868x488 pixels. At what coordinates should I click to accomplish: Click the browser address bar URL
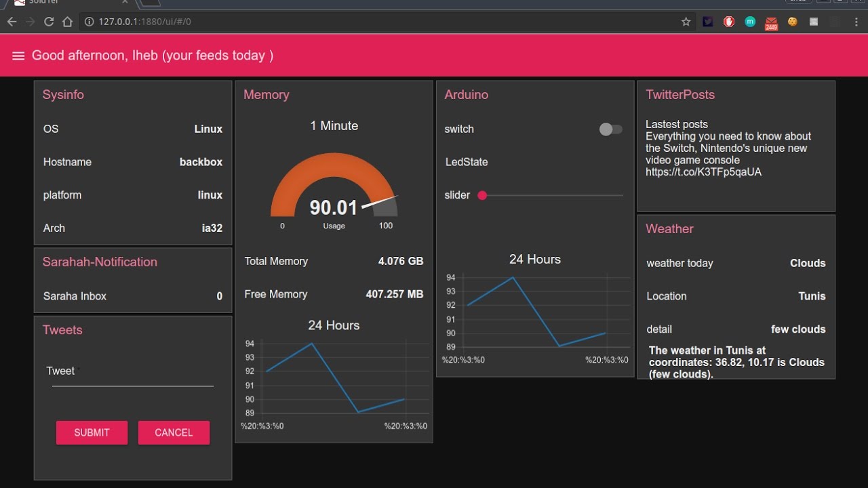click(145, 22)
